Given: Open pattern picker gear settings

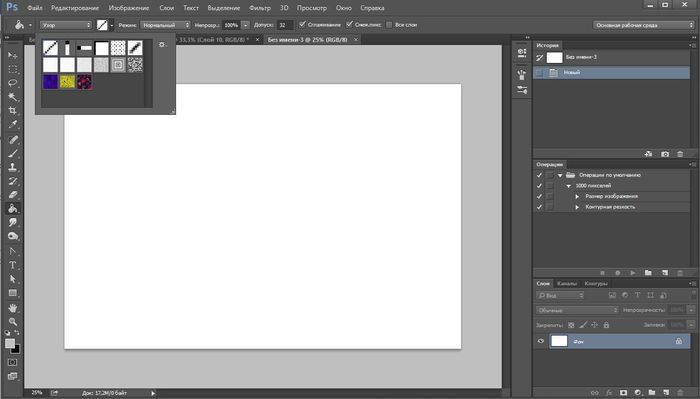Looking at the screenshot, I should pos(162,45).
